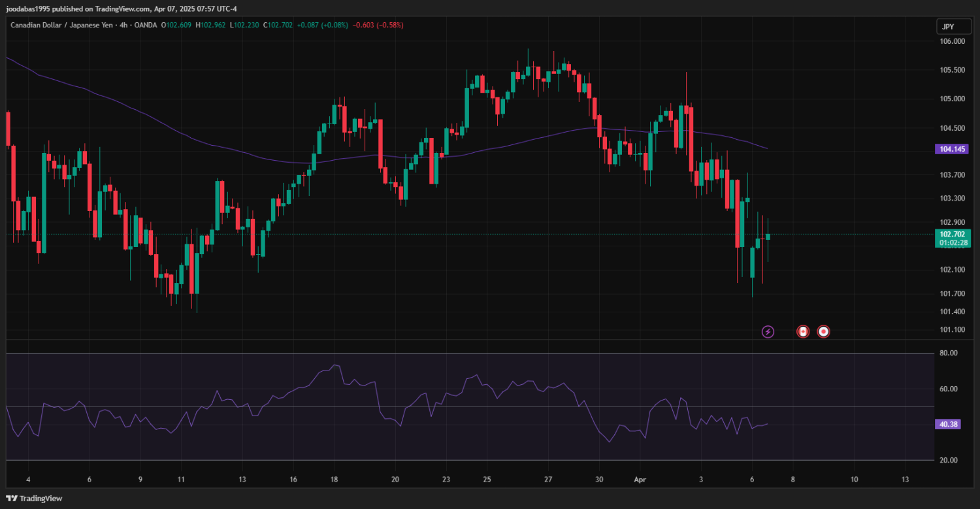Open the JPY currency selector

point(947,27)
